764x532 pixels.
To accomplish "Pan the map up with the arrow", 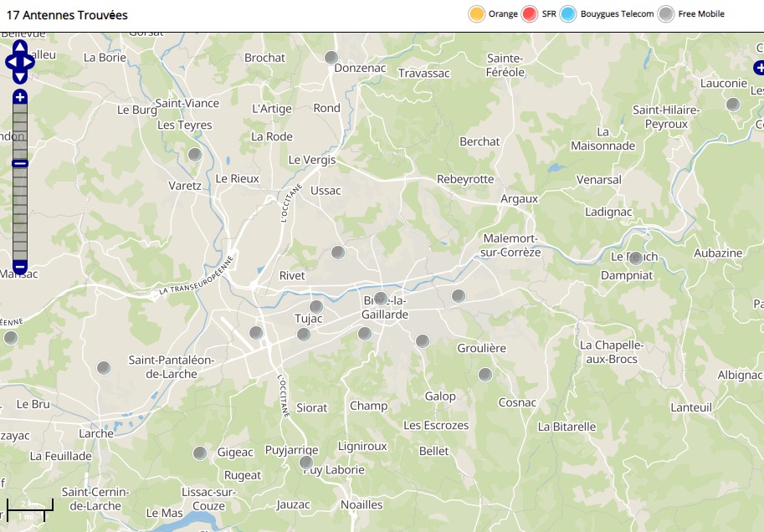I will tap(20, 47).
